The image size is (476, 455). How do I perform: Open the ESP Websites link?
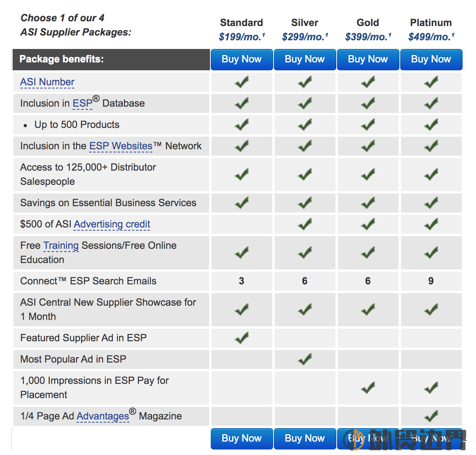121,146
